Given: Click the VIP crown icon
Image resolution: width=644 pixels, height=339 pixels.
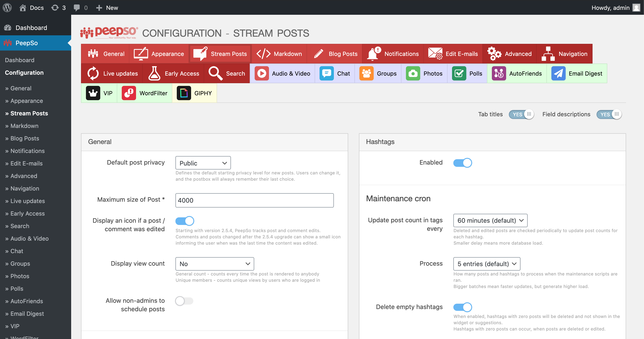Looking at the screenshot, I should coord(93,93).
